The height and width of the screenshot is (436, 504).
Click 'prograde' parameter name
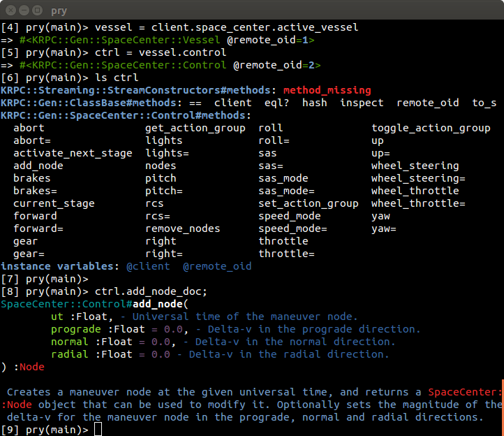(76, 329)
